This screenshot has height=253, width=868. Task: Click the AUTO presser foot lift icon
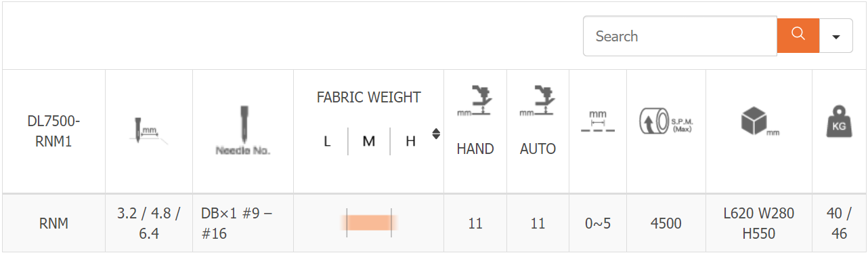coord(538,102)
